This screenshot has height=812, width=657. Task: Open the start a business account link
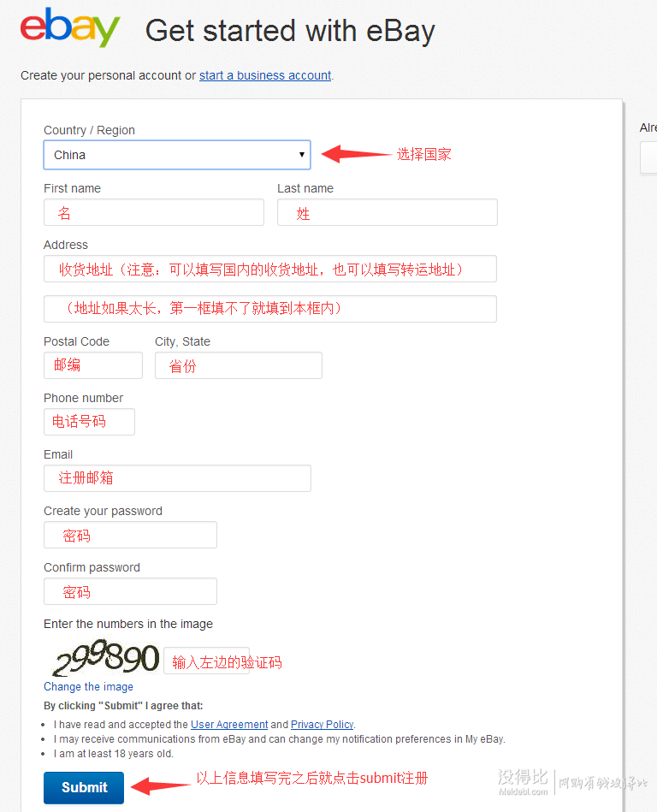(x=265, y=75)
